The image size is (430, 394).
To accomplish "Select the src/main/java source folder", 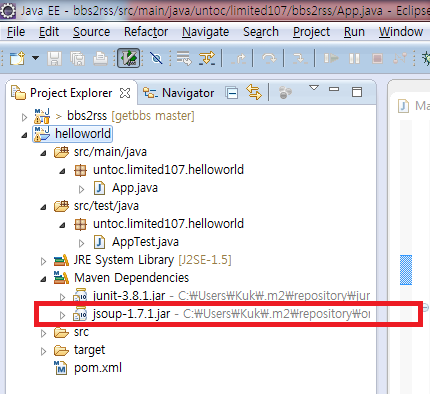I will tap(100, 152).
